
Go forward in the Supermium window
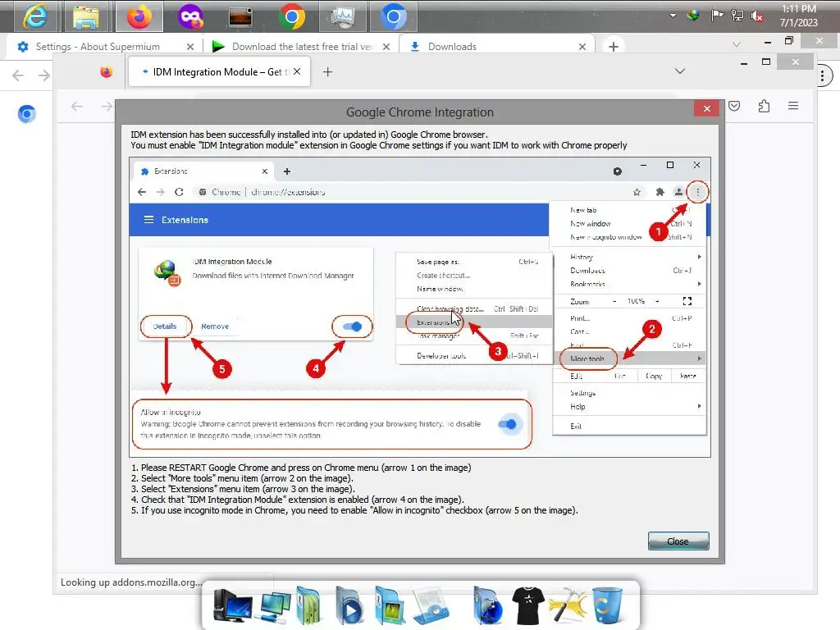[44, 75]
